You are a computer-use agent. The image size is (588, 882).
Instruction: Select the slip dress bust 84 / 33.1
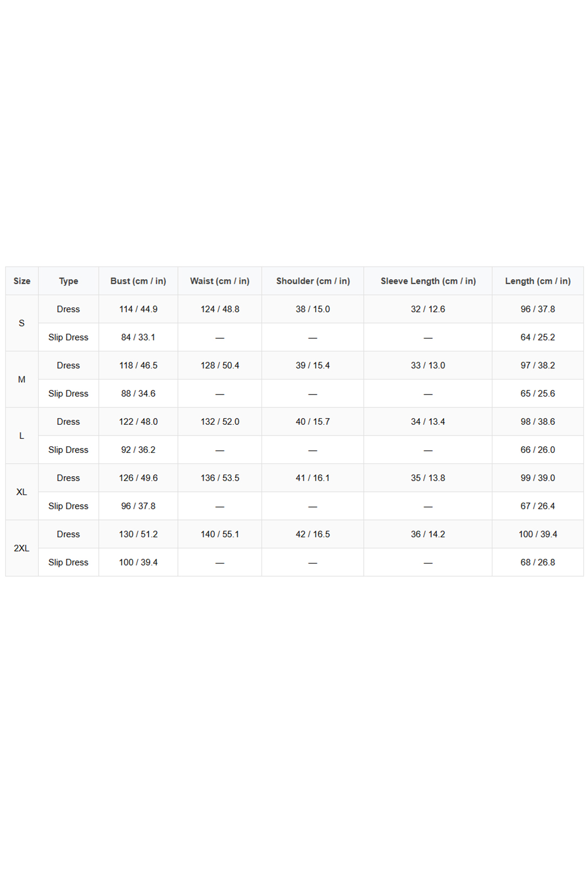tap(138, 337)
